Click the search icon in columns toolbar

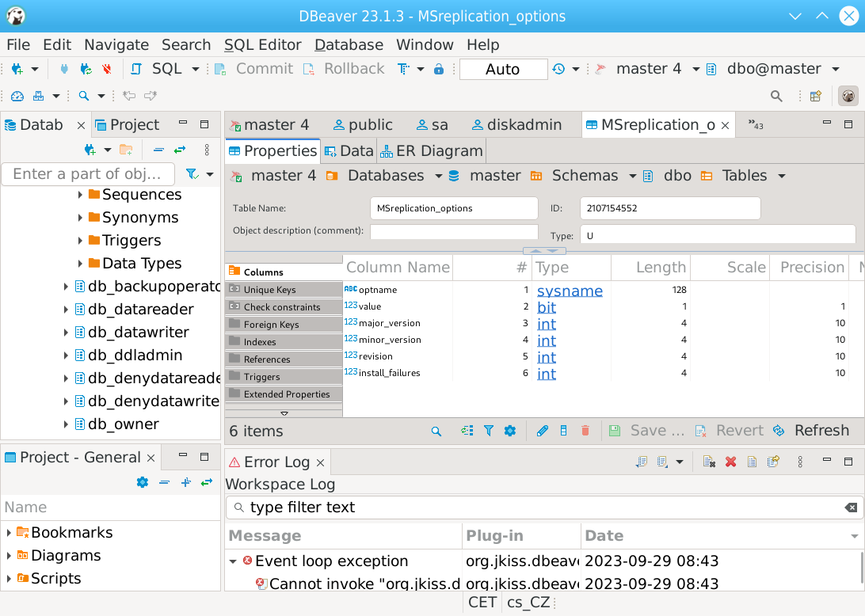[x=436, y=432]
